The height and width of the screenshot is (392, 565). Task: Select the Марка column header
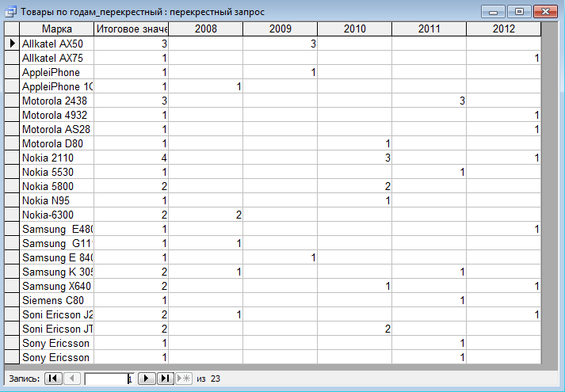click(56, 29)
